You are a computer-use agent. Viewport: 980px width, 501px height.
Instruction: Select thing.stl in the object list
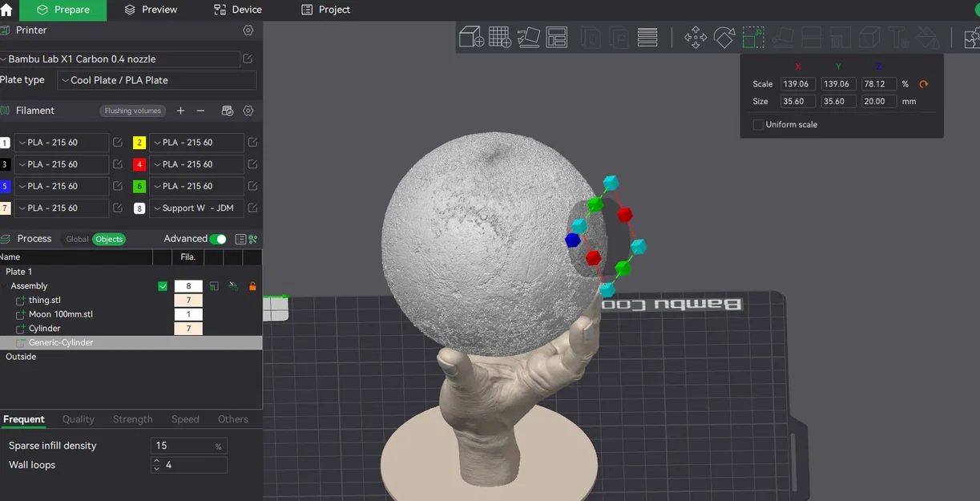[45, 301]
